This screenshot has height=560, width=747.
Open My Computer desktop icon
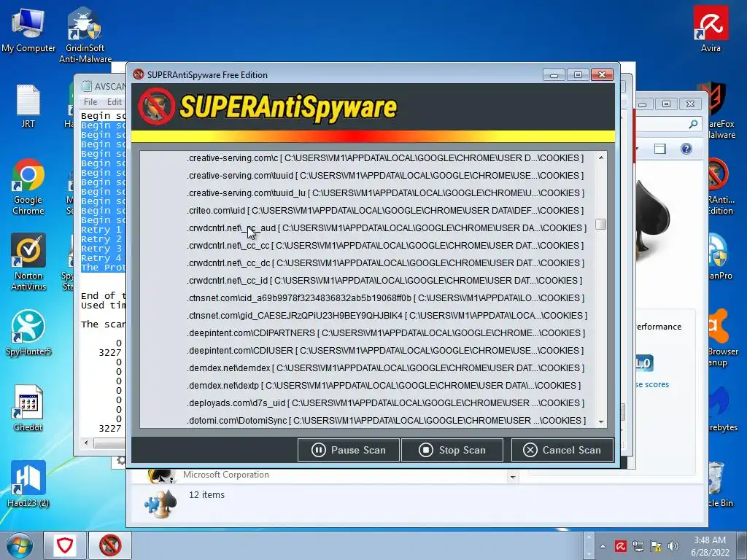(28, 29)
